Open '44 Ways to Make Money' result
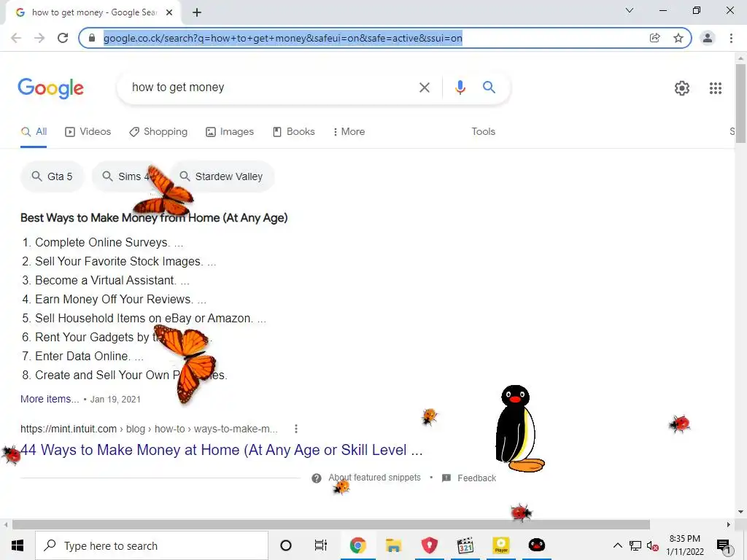747x560 pixels. pos(222,450)
